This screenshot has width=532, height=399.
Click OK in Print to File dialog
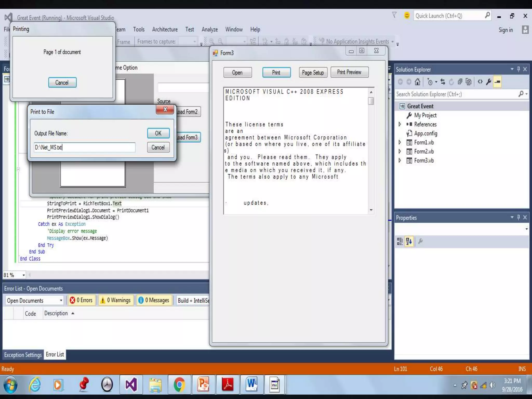point(158,133)
